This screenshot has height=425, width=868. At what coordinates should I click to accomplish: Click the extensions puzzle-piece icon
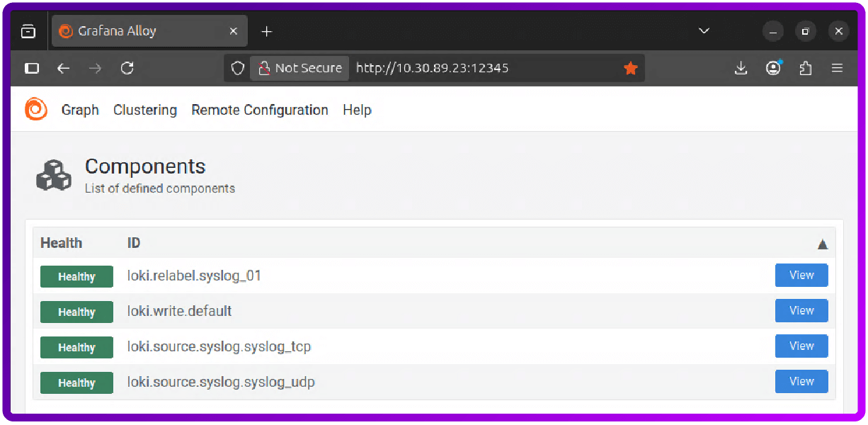(806, 68)
